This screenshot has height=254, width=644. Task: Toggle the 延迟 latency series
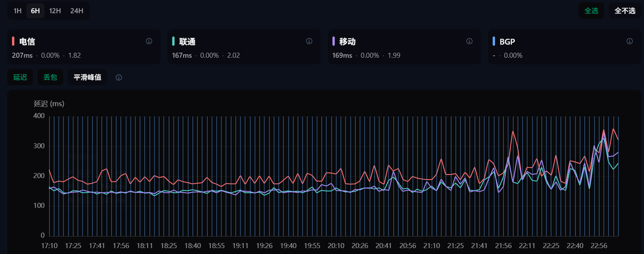pos(20,77)
